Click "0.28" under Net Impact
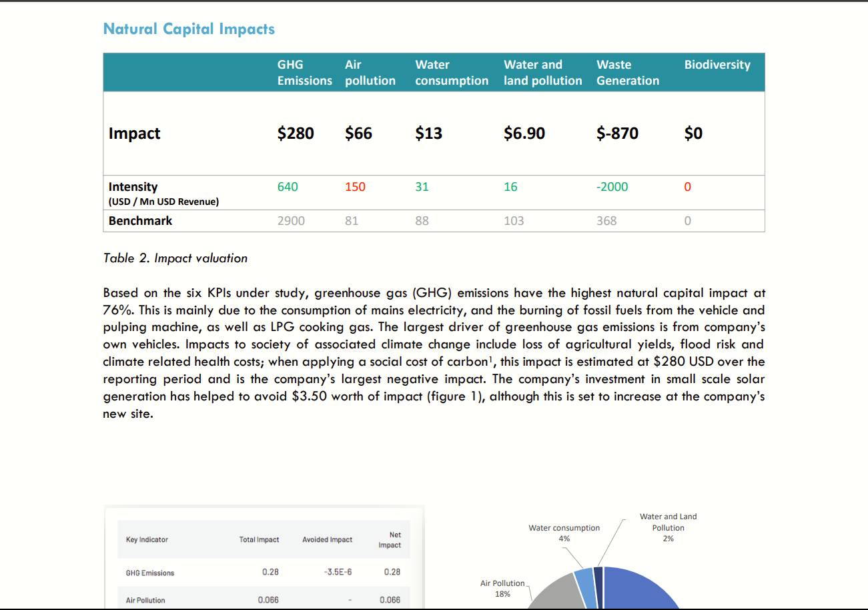Viewport: 868px width, 610px height. [x=392, y=573]
